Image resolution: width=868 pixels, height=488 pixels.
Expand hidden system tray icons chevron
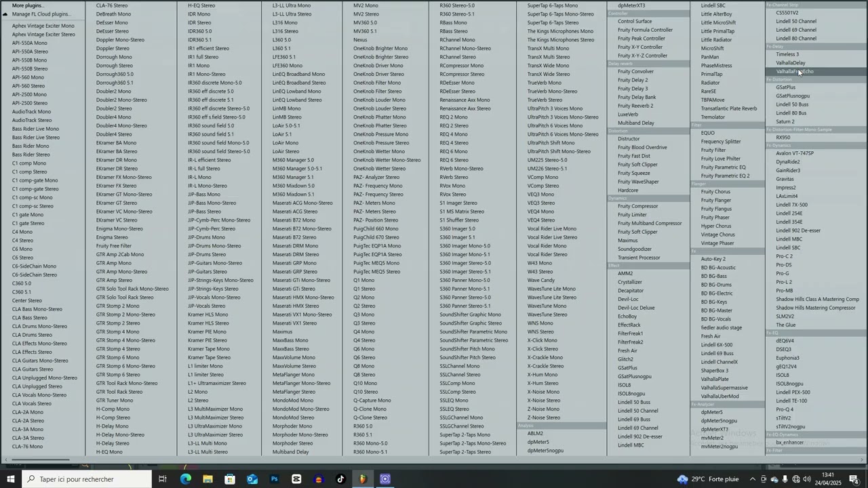(752, 480)
